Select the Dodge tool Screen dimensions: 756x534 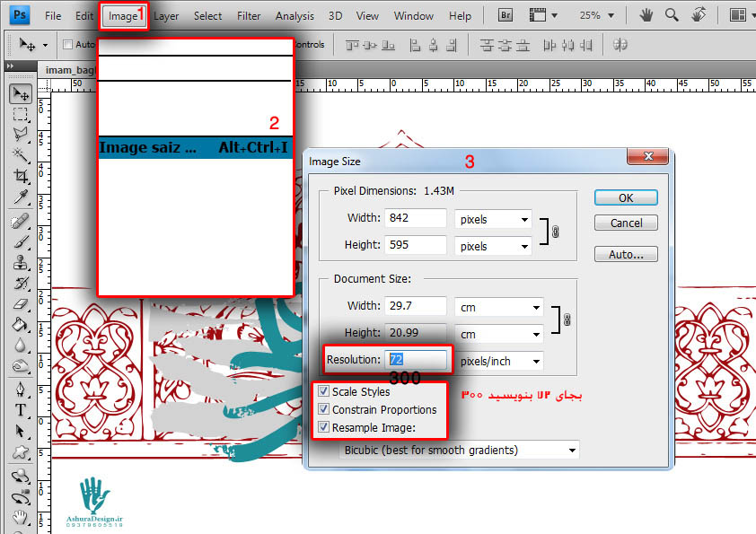(21, 366)
